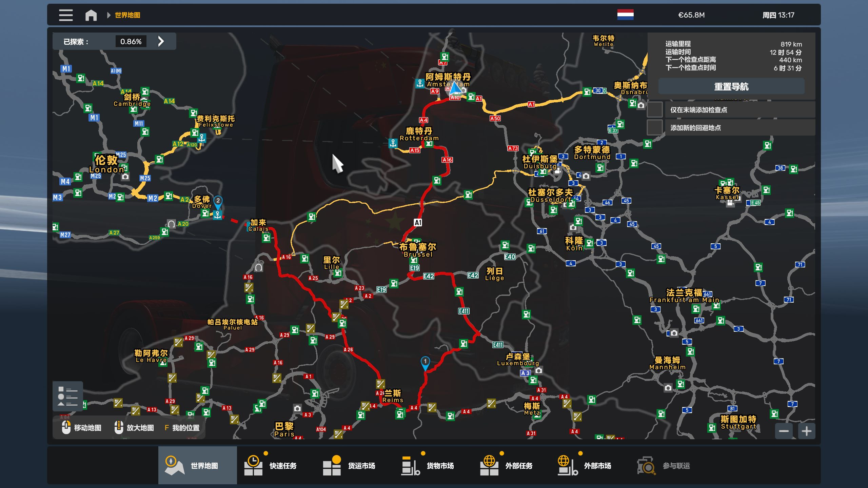The width and height of the screenshot is (868, 488).
Task: Zoom out with the minus button
Action: 784,431
